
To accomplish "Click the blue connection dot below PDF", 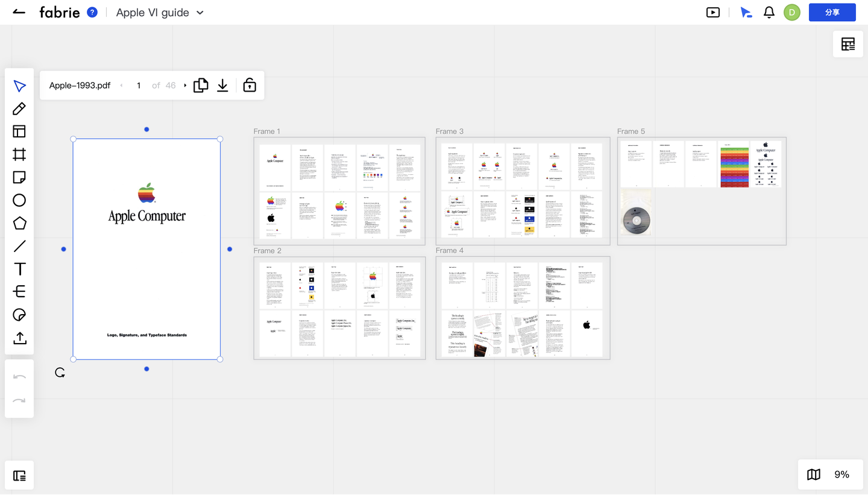I will 146,369.
